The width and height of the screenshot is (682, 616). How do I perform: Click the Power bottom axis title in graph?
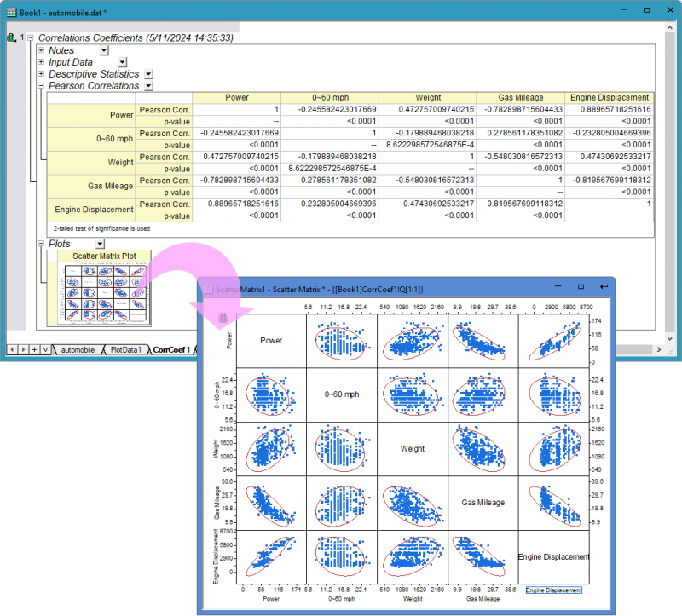pos(271,599)
